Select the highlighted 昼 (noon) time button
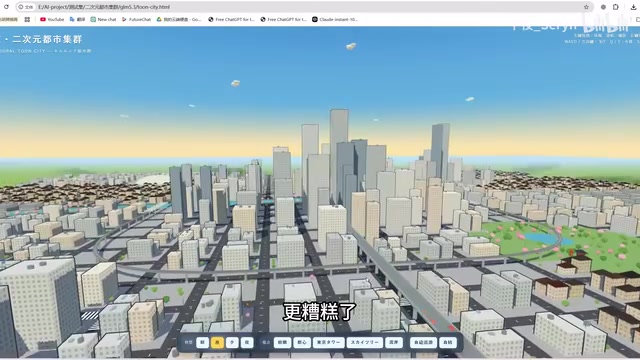The image size is (640, 360). pos(217,342)
